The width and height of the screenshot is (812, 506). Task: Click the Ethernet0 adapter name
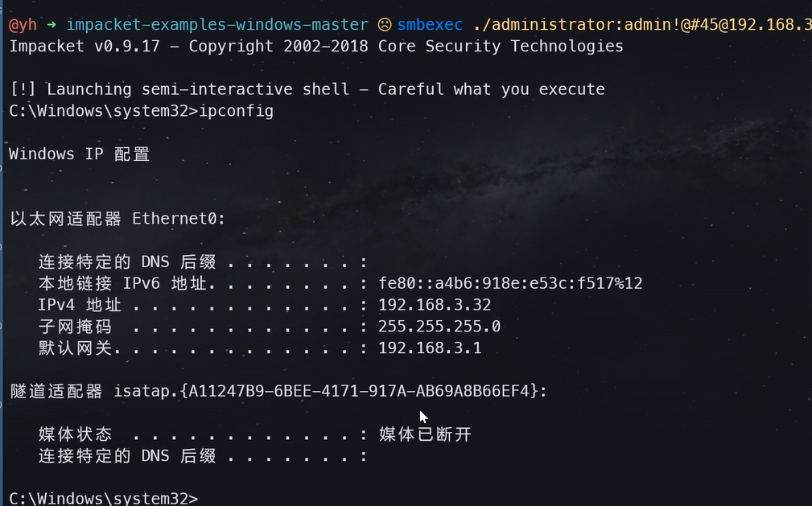(179, 219)
